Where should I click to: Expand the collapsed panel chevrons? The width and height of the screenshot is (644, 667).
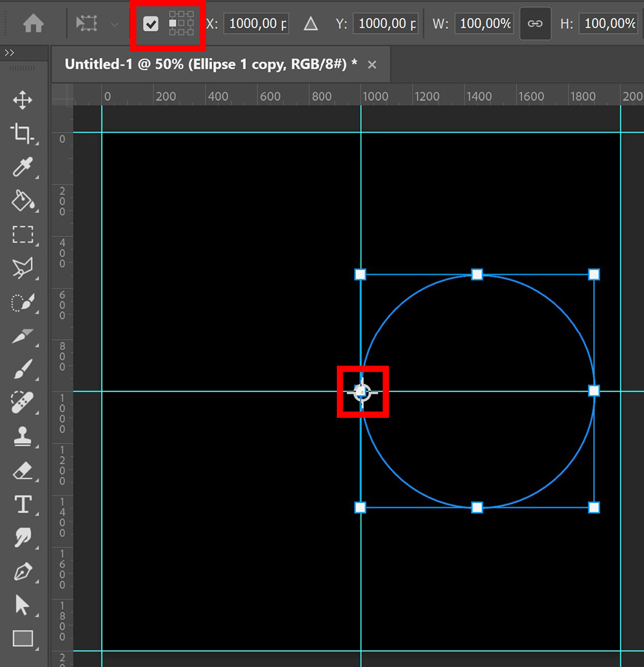10,53
